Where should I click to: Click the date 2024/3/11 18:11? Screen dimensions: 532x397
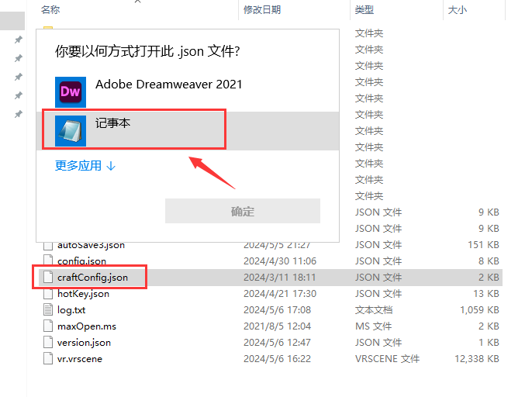279,278
